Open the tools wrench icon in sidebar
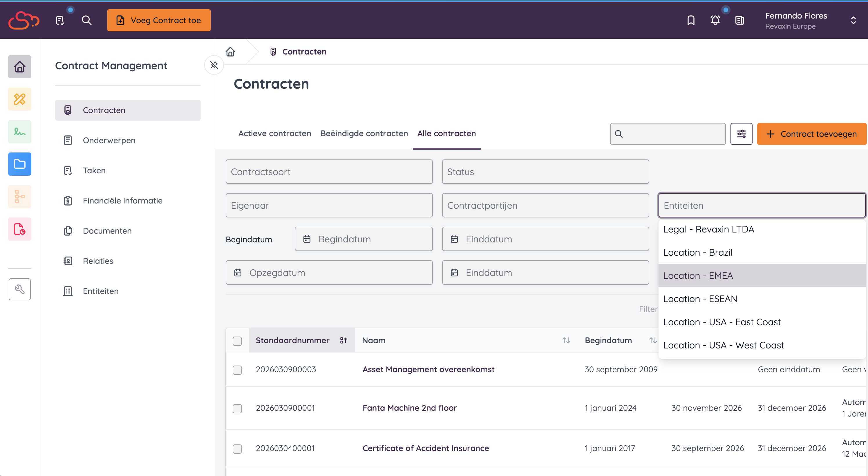Viewport: 868px width, 476px height. pos(19,289)
